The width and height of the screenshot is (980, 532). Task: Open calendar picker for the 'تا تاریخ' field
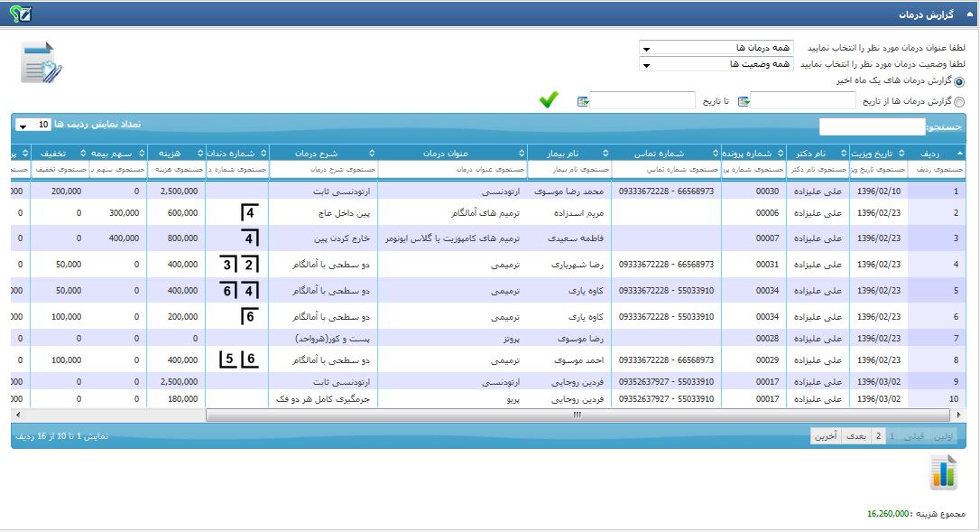coord(584,101)
